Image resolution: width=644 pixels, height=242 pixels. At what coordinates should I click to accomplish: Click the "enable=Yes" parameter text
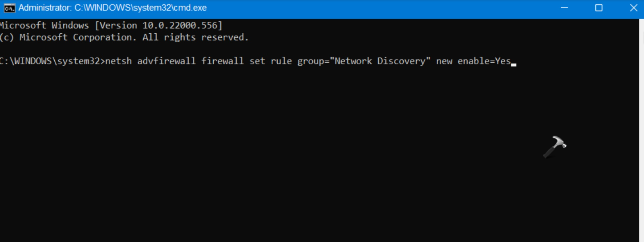pos(484,61)
